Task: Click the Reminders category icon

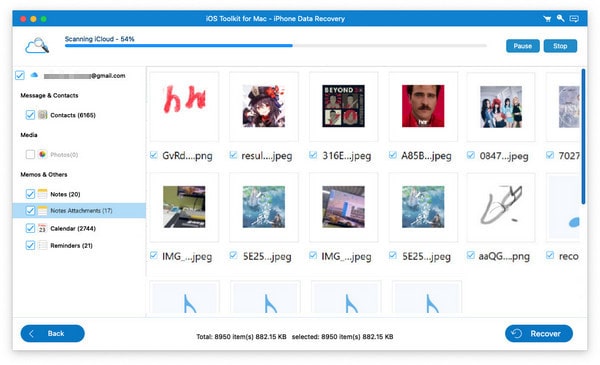Action: click(x=42, y=245)
